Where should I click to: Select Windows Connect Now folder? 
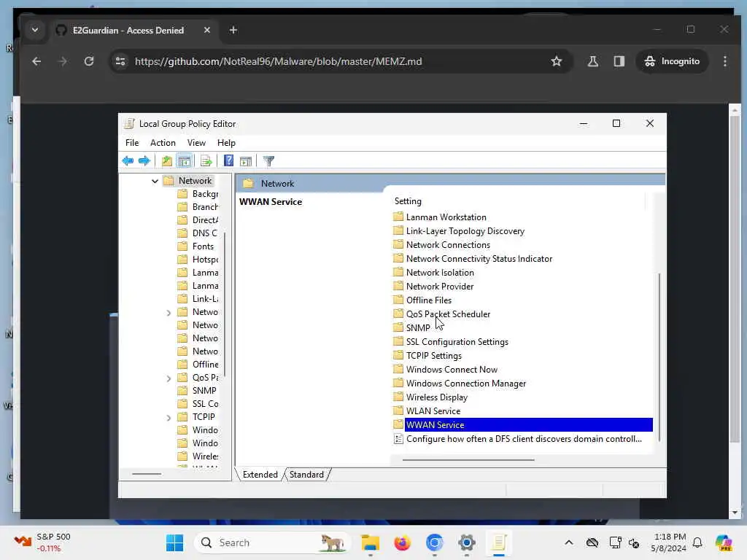452,370
